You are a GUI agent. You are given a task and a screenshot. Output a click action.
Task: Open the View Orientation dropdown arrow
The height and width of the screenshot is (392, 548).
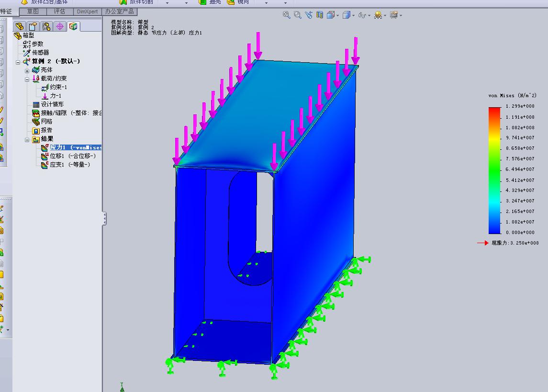tap(337, 15)
